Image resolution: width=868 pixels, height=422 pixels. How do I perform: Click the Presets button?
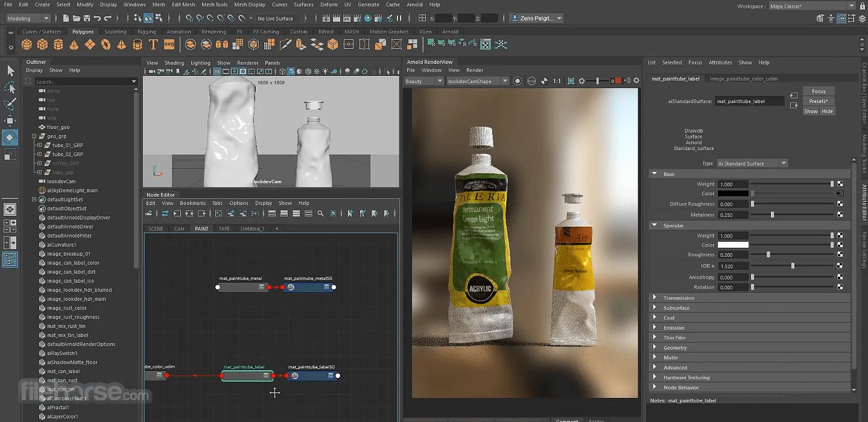818,101
